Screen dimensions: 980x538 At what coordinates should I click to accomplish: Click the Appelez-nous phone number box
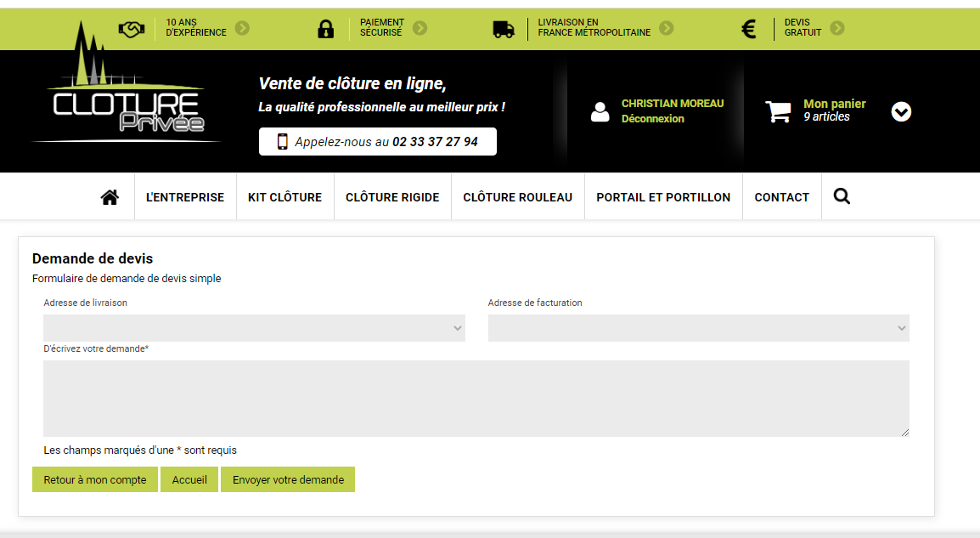click(378, 141)
